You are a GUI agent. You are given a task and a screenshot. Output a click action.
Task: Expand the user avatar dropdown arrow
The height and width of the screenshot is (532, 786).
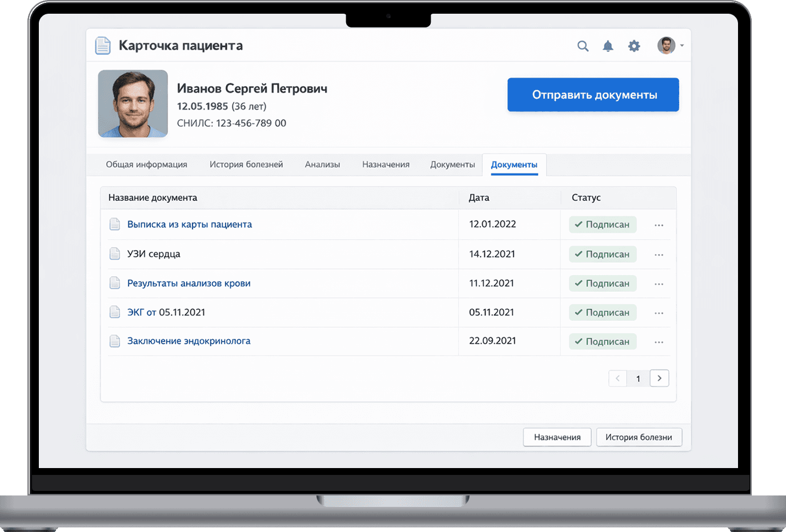coord(682,46)
